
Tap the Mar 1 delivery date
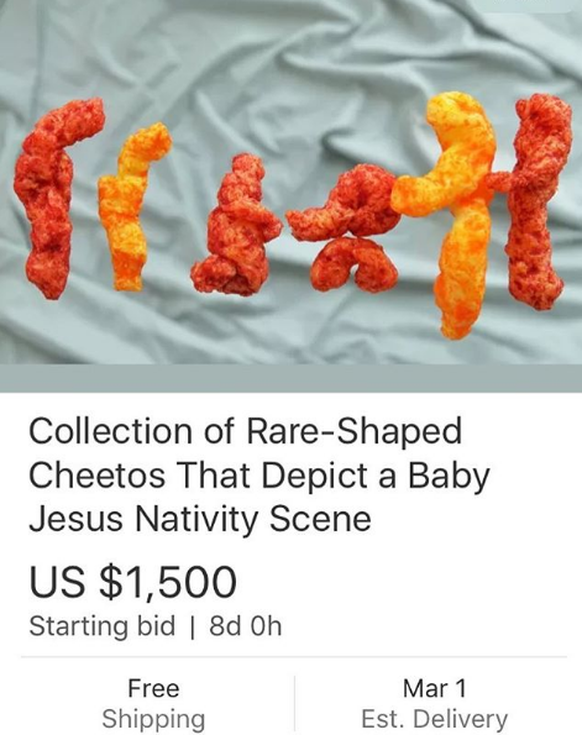coord(434,689)
